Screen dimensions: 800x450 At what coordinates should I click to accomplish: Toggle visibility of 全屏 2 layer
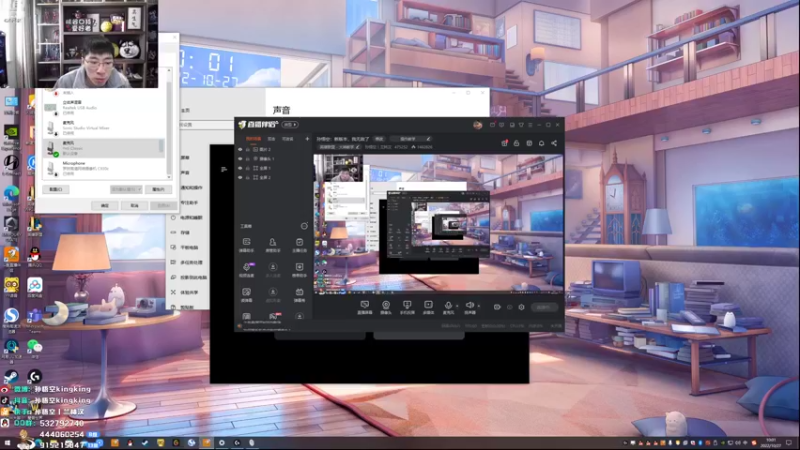pos(240,177)
